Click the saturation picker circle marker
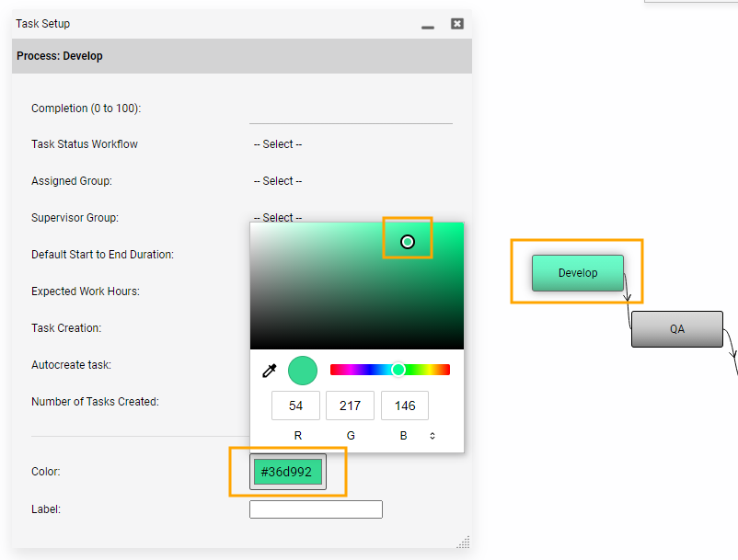The image size is (738, 560). pyautogui.click(x=408, y=242)
